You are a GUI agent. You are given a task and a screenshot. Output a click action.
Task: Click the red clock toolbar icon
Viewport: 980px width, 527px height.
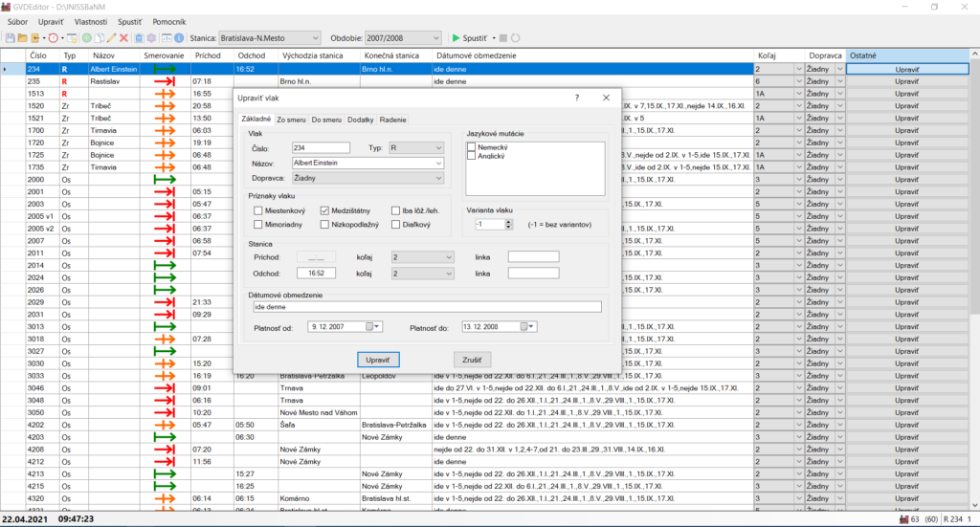(53, 37)
